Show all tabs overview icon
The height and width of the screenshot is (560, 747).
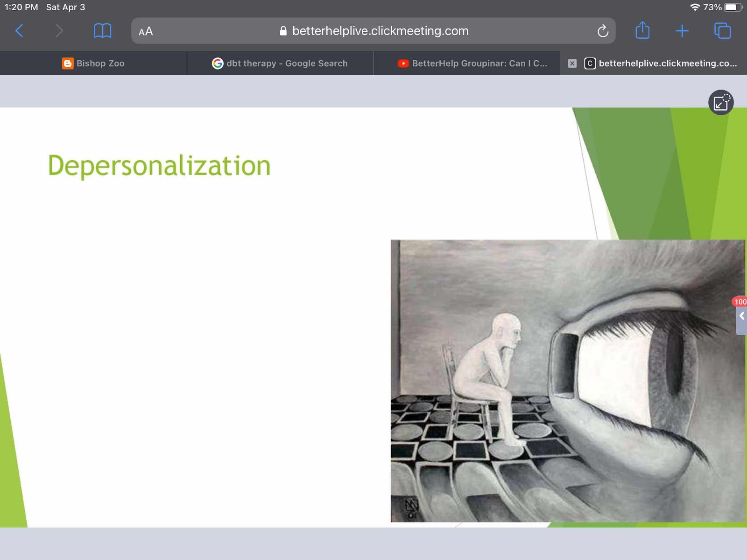click(x=722, y=31)
